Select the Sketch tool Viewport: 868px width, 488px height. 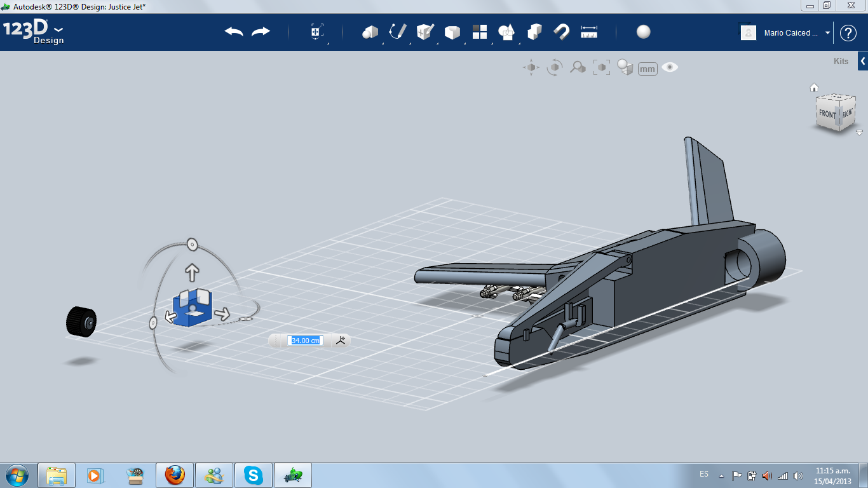tap(398, 32)
